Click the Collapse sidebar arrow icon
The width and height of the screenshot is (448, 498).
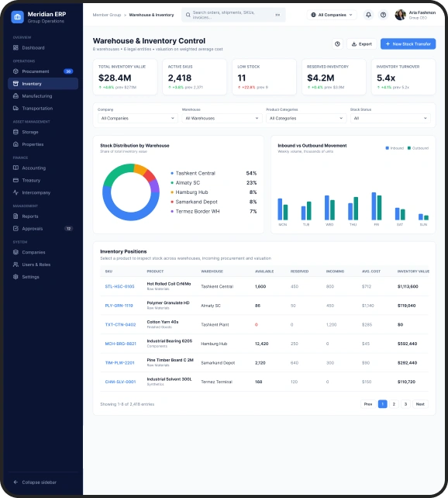(16, 482)
